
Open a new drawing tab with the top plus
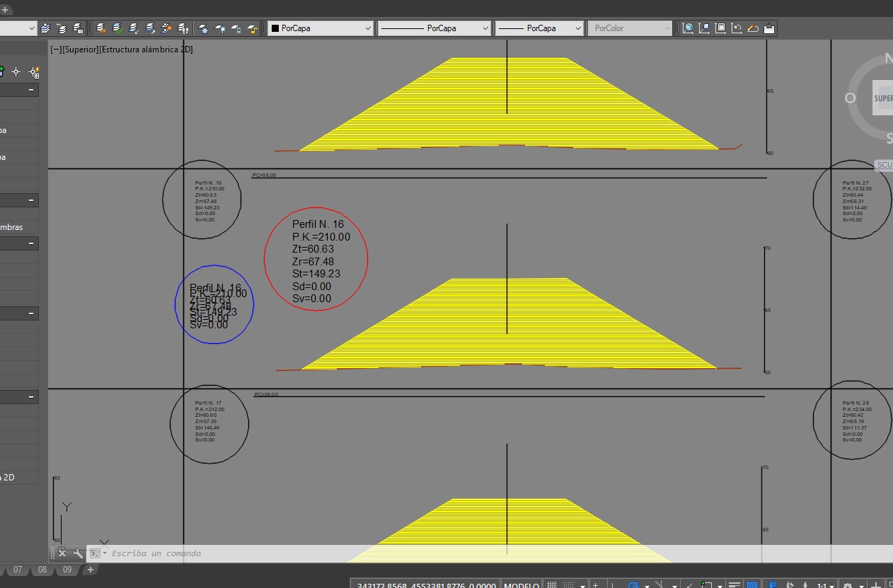pos(5,10)
